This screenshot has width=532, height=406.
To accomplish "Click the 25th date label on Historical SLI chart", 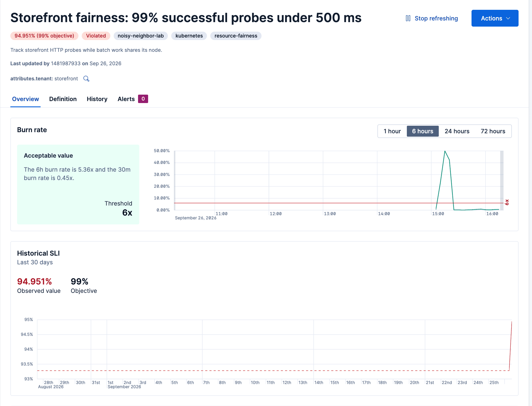I will [x=494, y=382].
